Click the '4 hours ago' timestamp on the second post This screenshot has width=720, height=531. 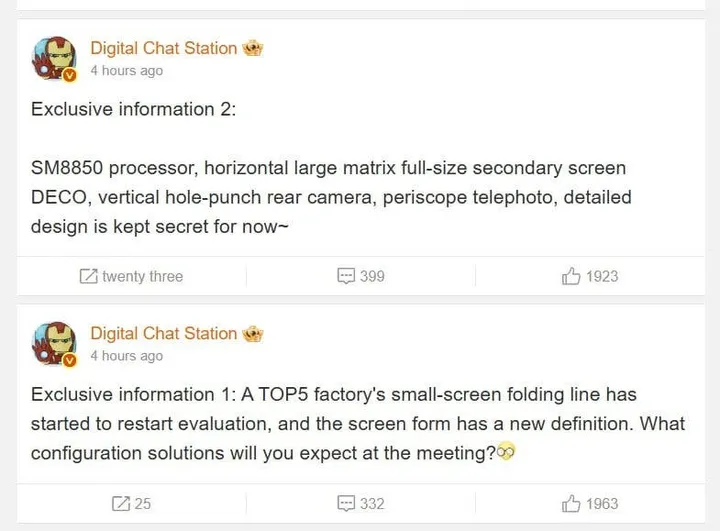[x=127, y=356]
